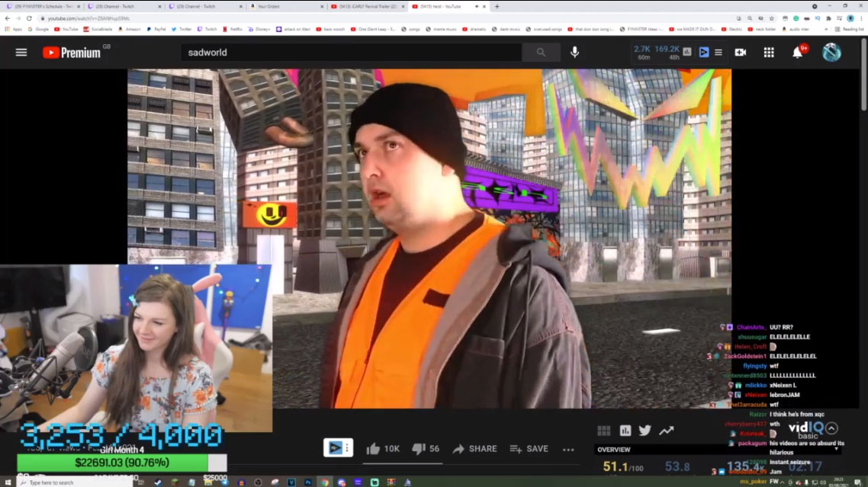Click the page vertical scrollbar
The width and height of the screenshot is (868, 487).
[x=864, y=75]
